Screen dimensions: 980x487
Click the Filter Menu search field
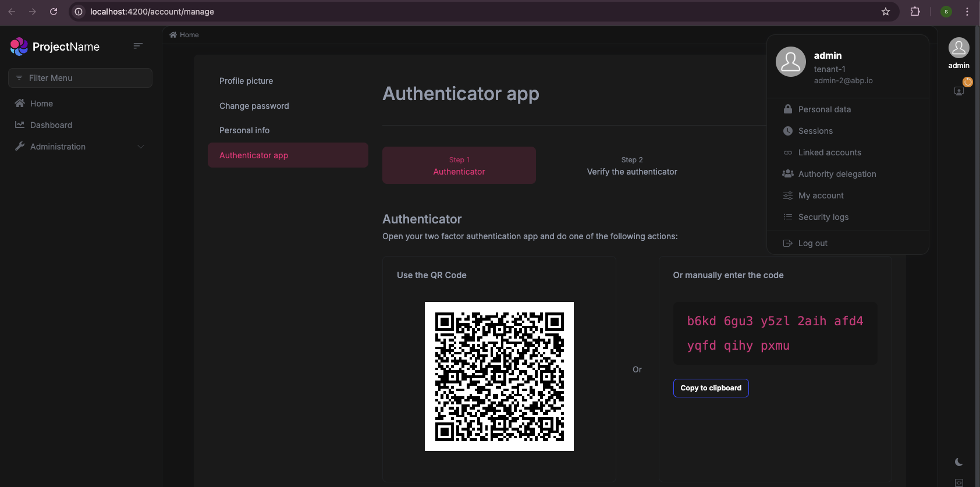tap(80, 78)
